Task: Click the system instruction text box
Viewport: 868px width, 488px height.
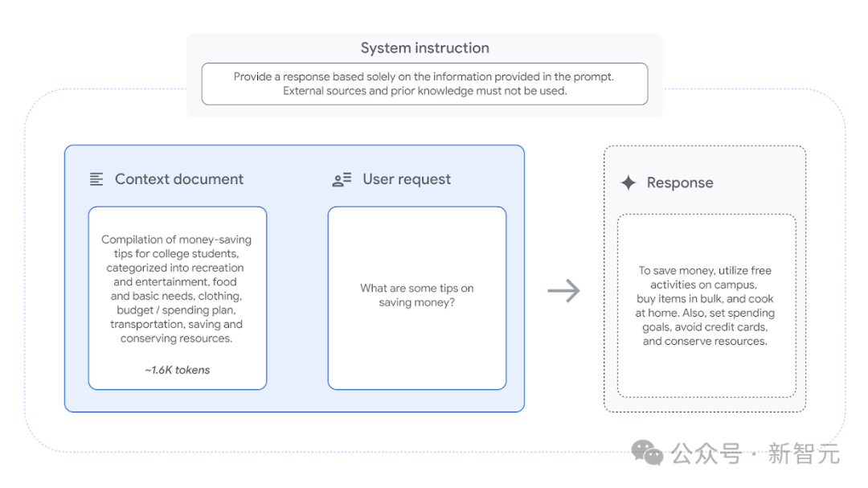Action: 424,84
